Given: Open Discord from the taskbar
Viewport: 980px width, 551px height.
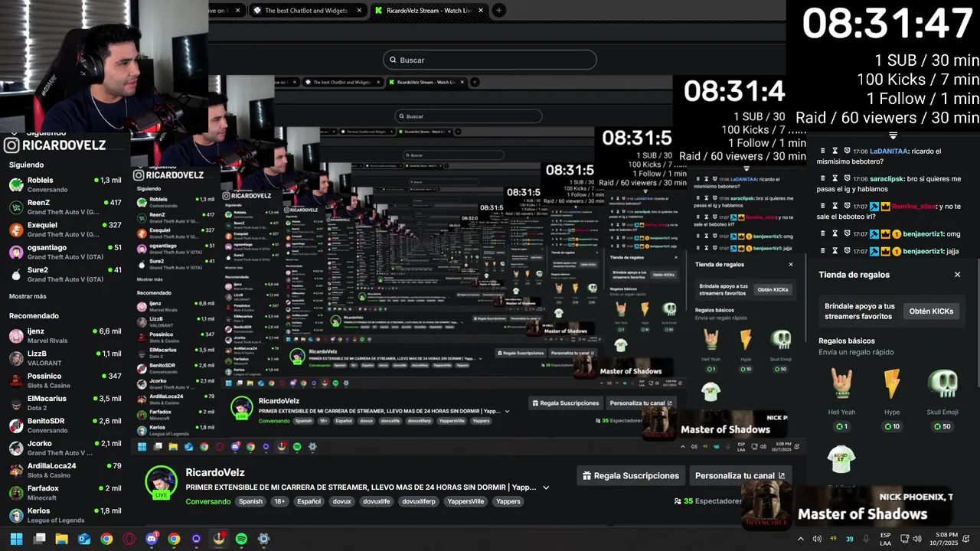Looking at the screenshot, I should [152, 539].
